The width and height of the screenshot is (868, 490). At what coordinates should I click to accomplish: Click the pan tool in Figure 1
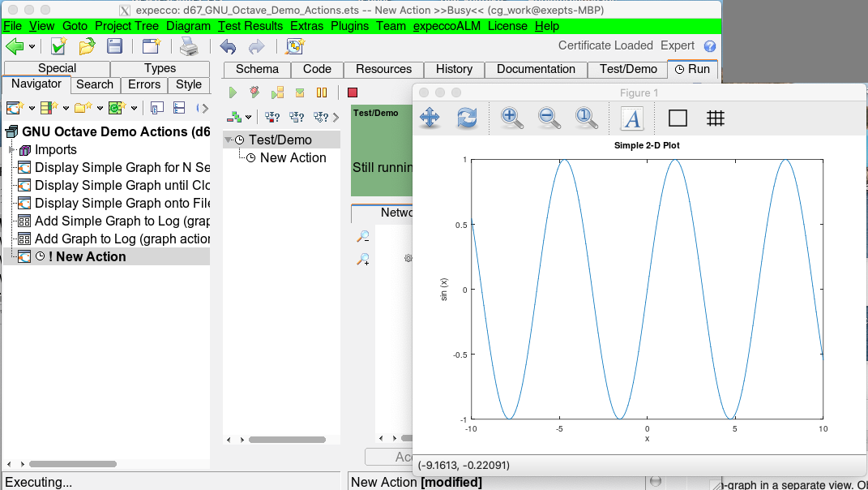(430, 118)
